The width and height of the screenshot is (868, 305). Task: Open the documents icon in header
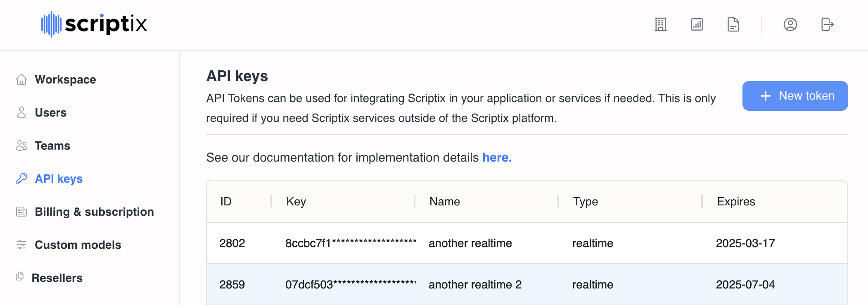coord(733,24)
